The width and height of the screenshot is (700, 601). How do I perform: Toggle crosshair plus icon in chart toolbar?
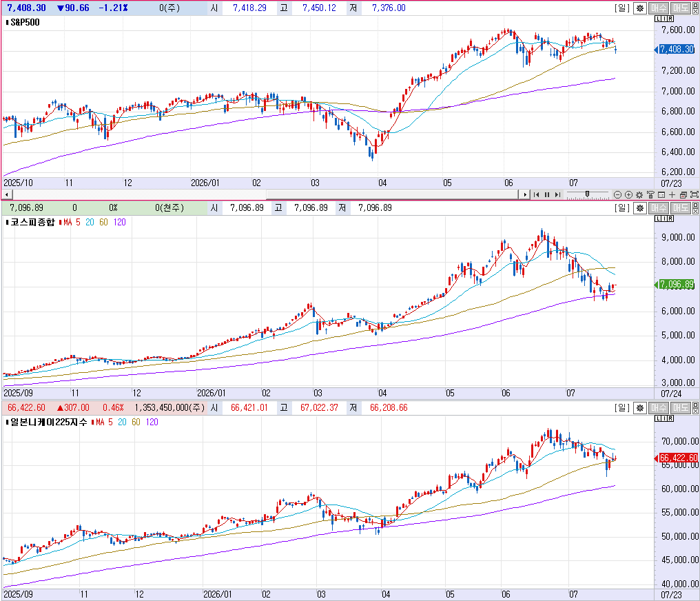pos(672,194)
